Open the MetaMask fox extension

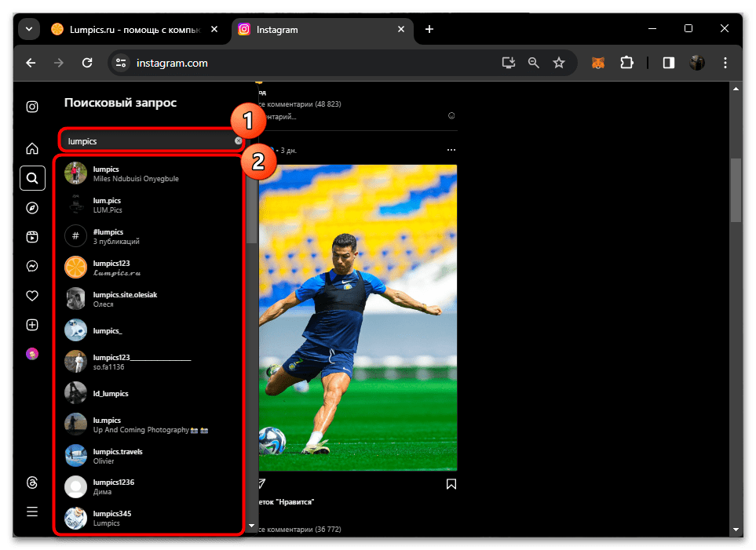coord(598,63)
